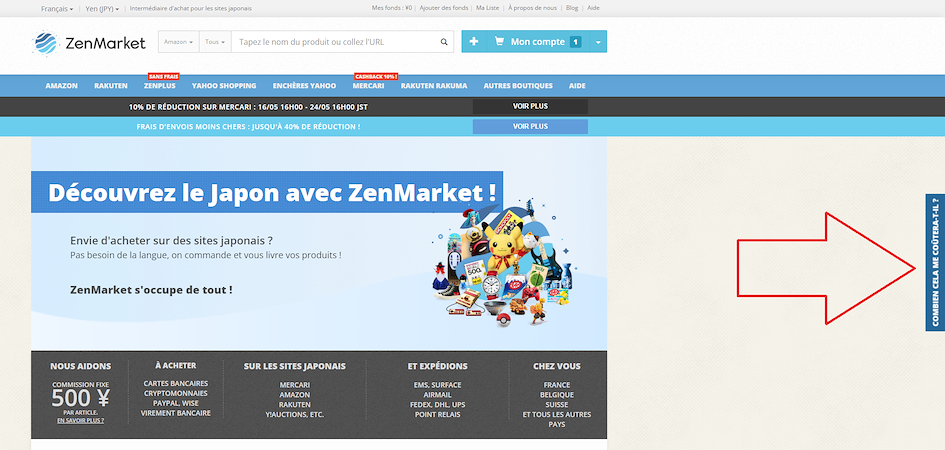The height and width of the screenshot is (450, 945).
Task: Open the Enchères Yahoo navigation tab
Action: click(304, 86)
